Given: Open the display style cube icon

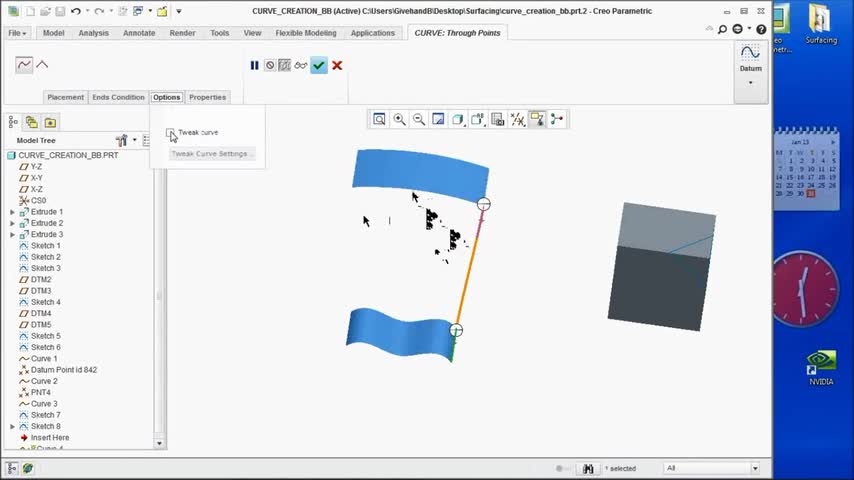Looking at the screenshot, I should tap(458, 119).
